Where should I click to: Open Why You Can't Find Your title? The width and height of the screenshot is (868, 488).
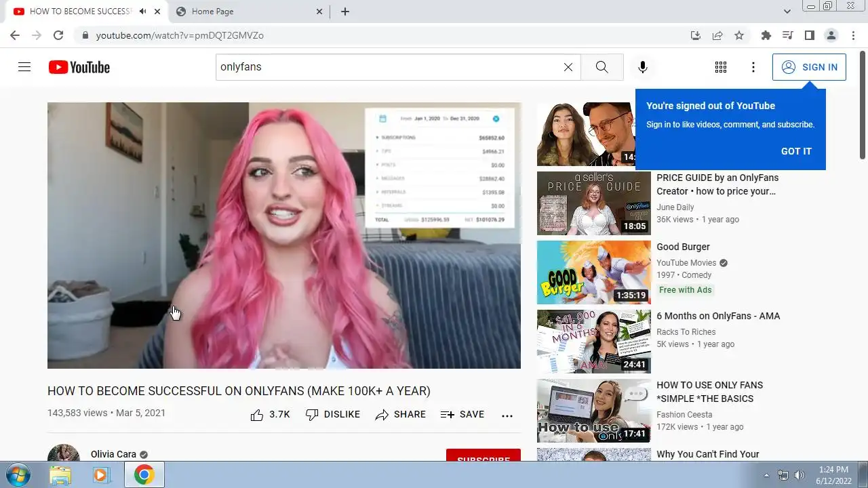[x=708, y=454]
